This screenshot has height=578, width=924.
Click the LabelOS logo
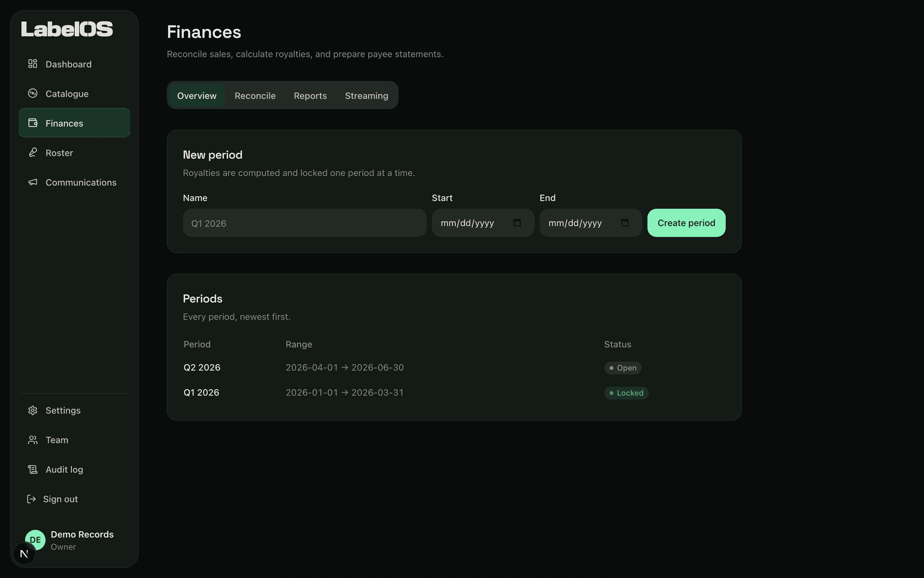tap(67, 30)
